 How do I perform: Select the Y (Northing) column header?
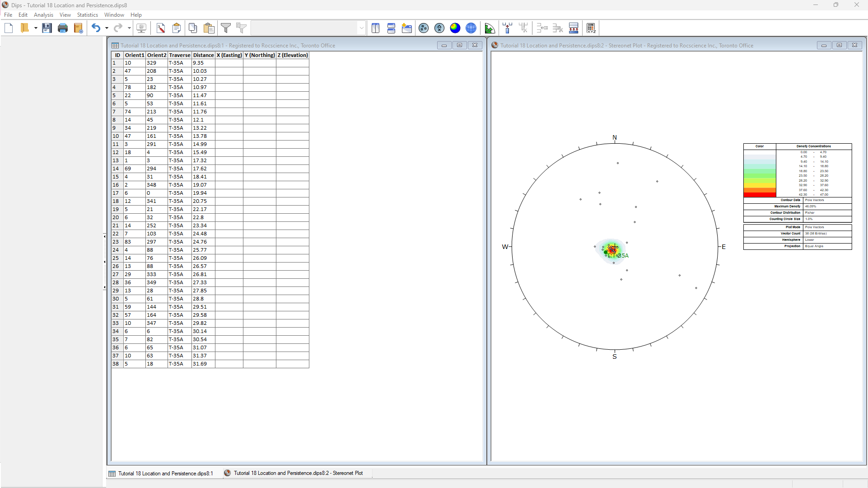point(260,55)
